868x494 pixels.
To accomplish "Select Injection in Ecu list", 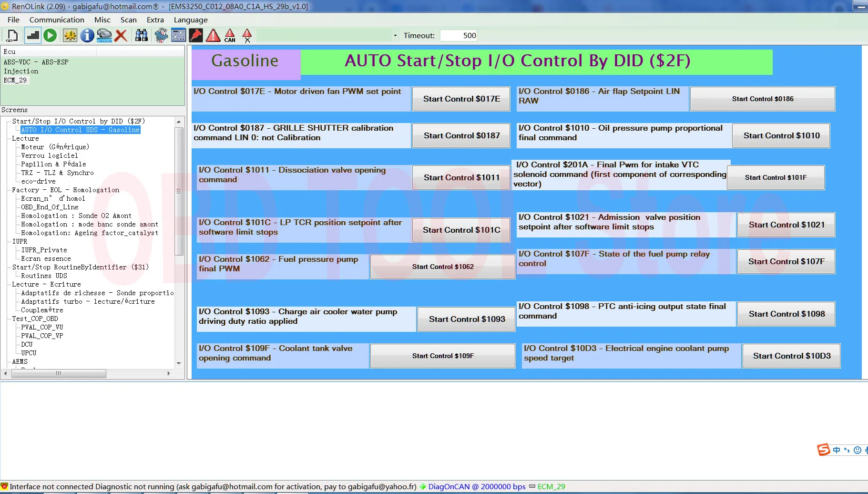I will pos(21,71).
